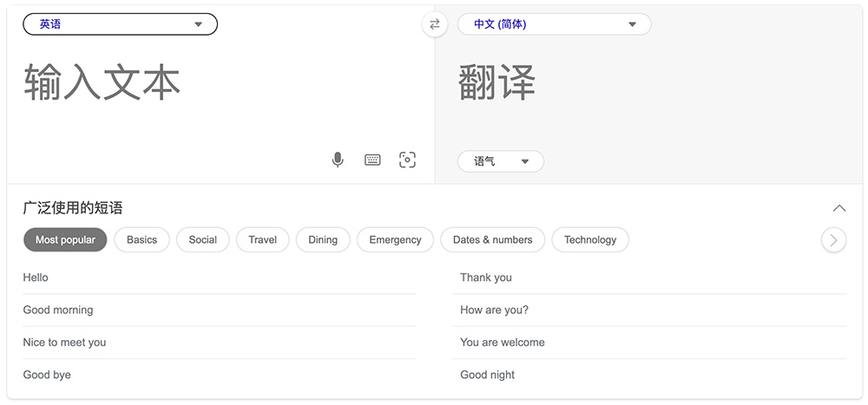The height and width of the screenshot is (405, 868).
Task: Click the image capture translate icon
Action: (407, 160)
